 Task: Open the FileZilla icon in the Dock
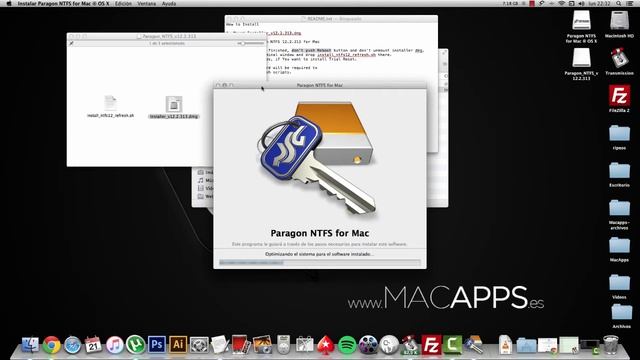pyautogui.click(x=431, y=345)
